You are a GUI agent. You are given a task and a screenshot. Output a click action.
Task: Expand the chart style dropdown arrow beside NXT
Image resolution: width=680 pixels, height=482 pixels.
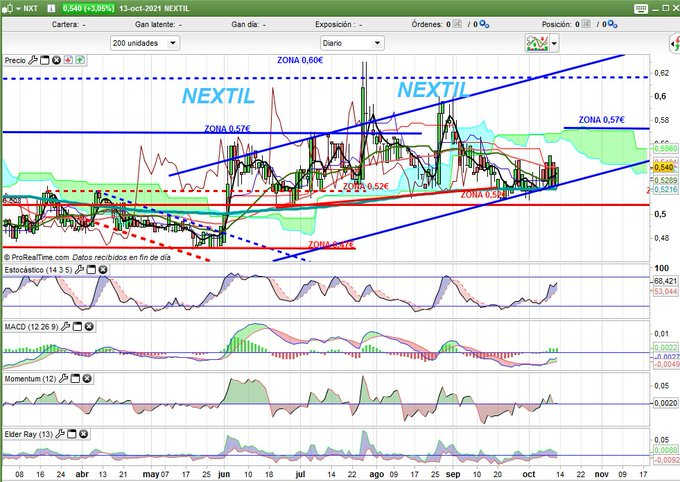[x=18, y=8]
